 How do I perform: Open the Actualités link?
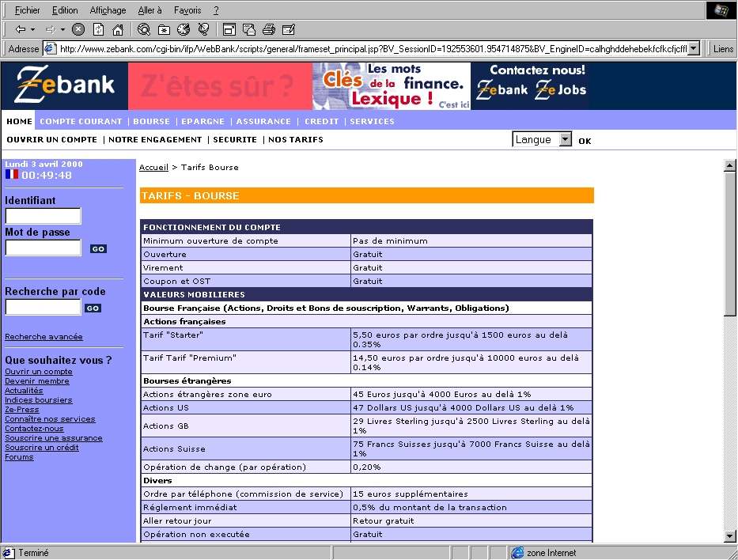click(24, 391)
